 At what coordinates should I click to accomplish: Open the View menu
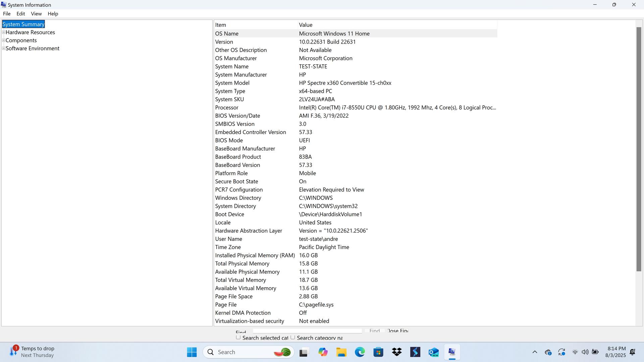36,14
